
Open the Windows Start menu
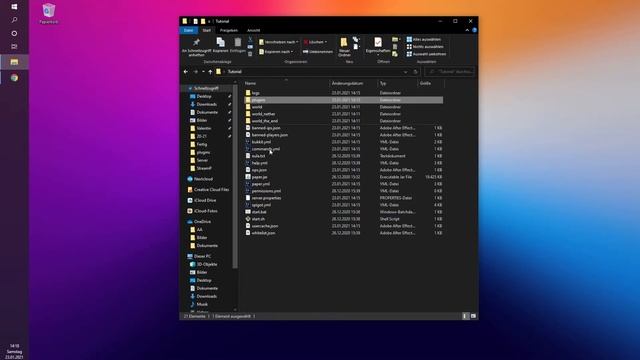click(x=14, y=7)
